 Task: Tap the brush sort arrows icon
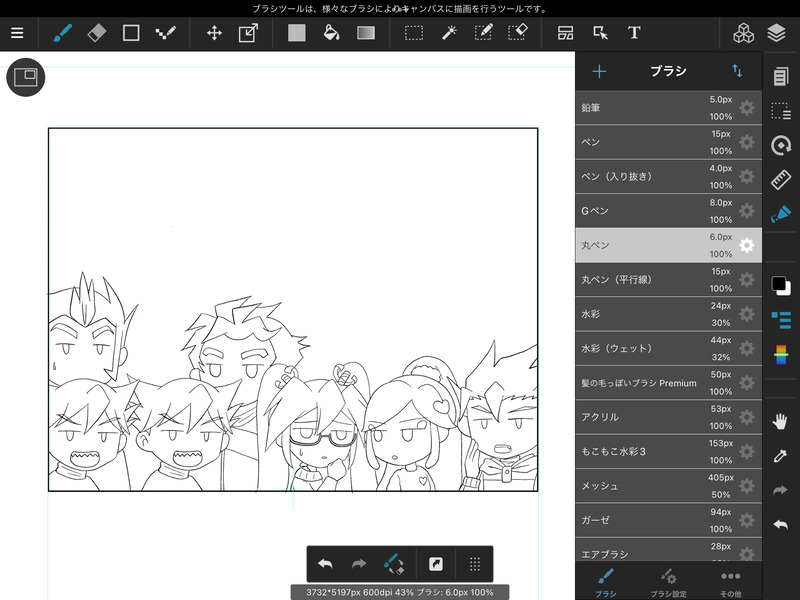(737, 71)
